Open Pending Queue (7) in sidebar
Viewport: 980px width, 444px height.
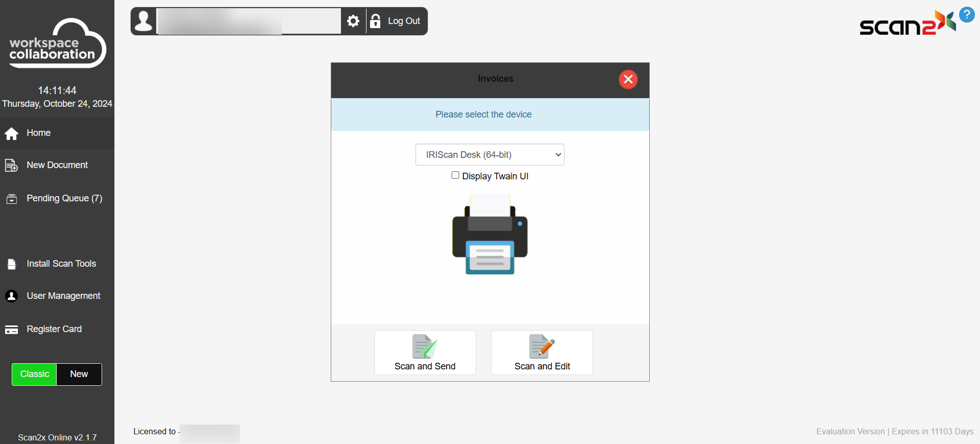point(64,198)
